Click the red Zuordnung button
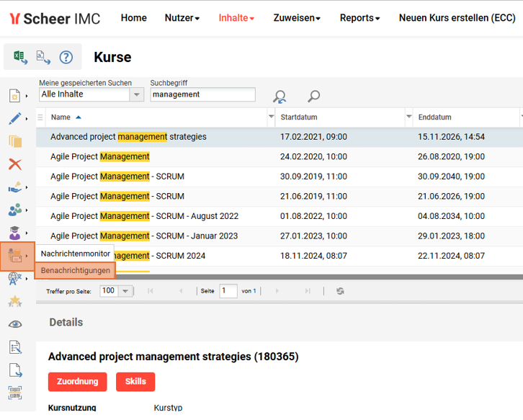Screen dimensions: 523x420 tap(77, 382)
